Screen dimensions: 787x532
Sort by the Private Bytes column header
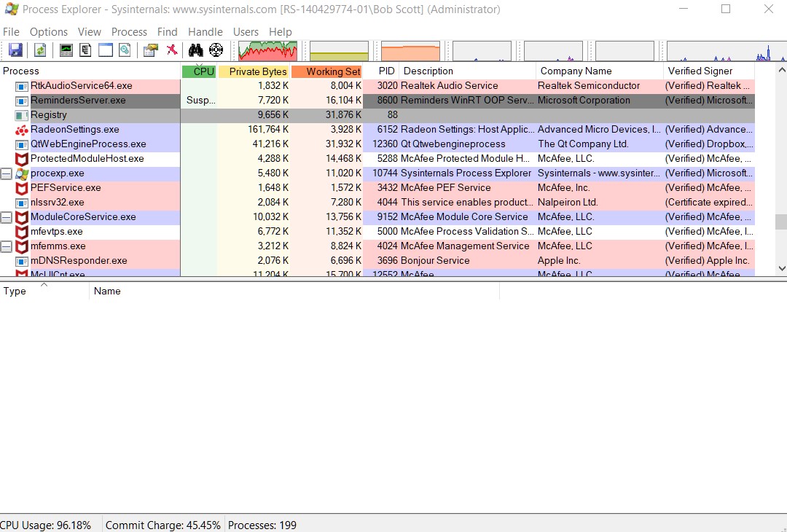tap(254, 71)
